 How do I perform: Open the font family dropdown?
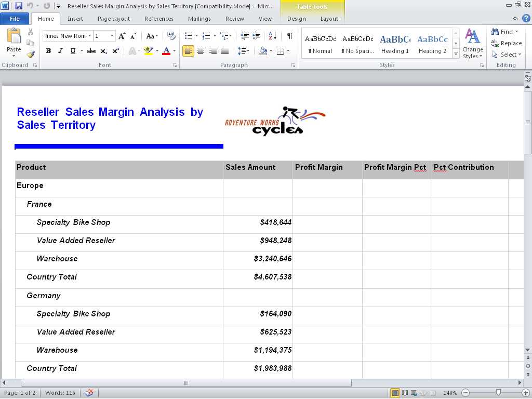(x=89, y=35)
